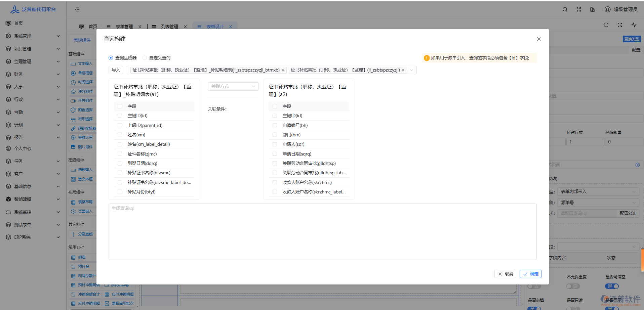Open the 关联方式 dropdown
The image size is (644, 310).
coord(233,86)
